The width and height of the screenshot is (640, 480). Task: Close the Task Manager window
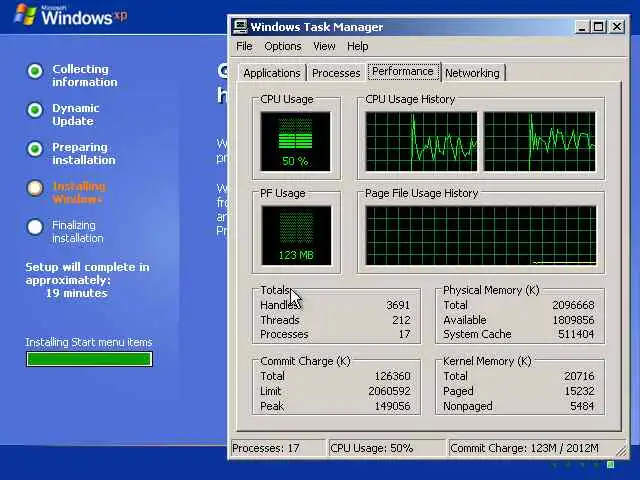(617, 27)
